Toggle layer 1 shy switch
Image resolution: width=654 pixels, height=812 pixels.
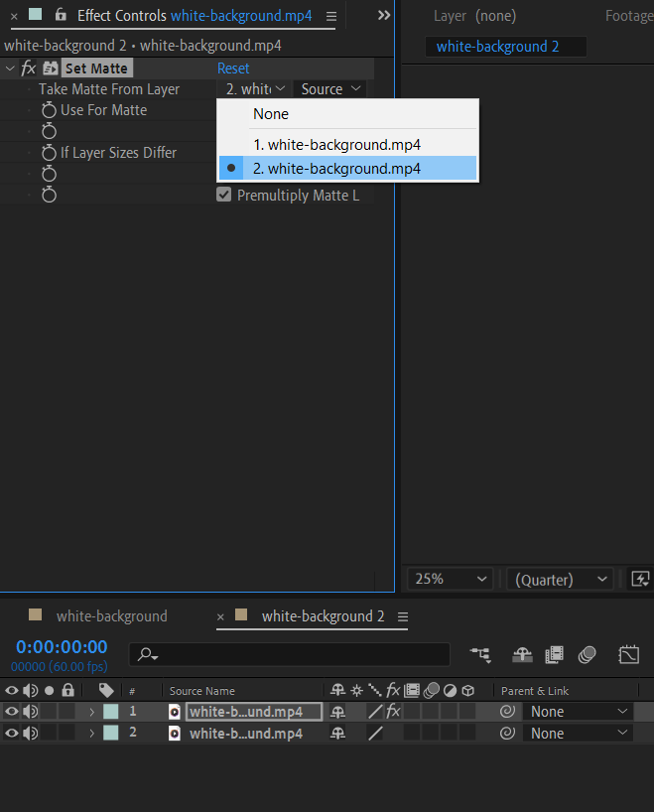pos(337,712)
